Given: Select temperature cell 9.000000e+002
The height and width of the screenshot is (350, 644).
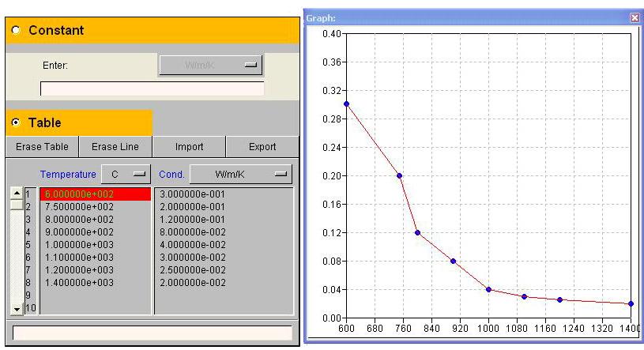Looking at the screenshot, I should (x=96, y=232).
